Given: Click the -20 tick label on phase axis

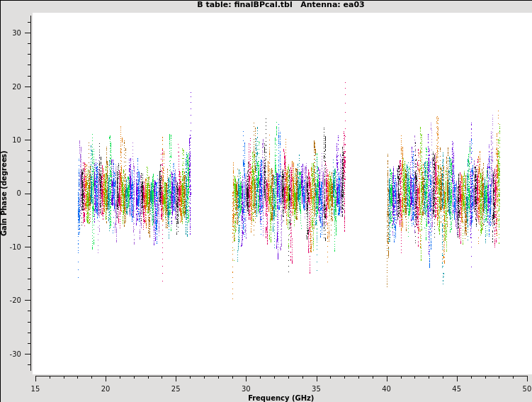Looking at the screenshot, I should pyautogui.click(x=16, y=301).
